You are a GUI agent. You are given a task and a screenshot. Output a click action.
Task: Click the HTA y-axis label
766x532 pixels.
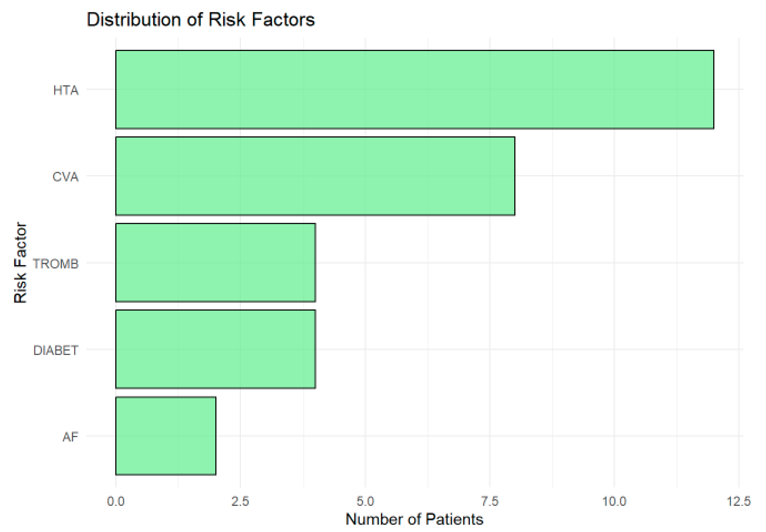click(66, 90)
